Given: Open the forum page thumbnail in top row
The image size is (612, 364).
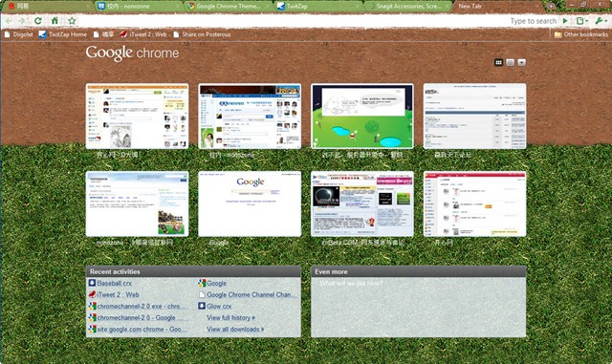Looking at the screenshot, I should pos(474,116).
